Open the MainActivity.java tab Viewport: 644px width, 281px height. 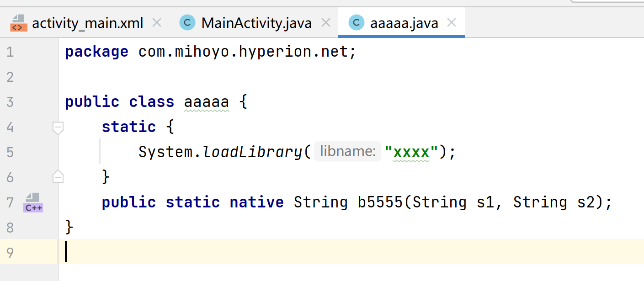(256, 23)
